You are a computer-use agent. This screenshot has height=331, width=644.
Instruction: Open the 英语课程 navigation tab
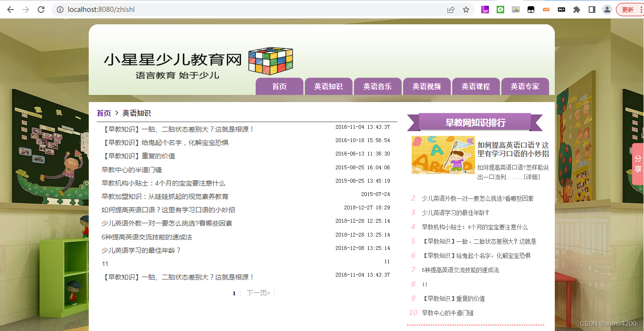pyautogui.click(x=476, y=86)
